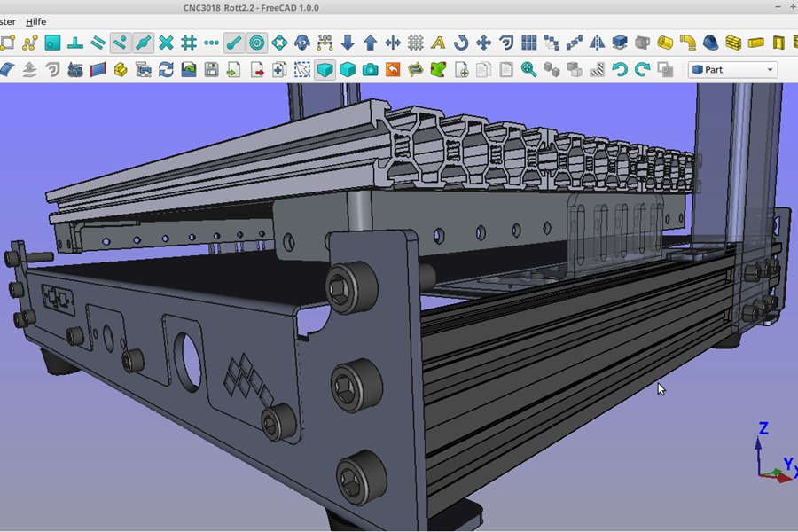The height and width of the screenshot is (532, 798).
Task: Disable the active Snap Center toggle
Action: [257, 43]
